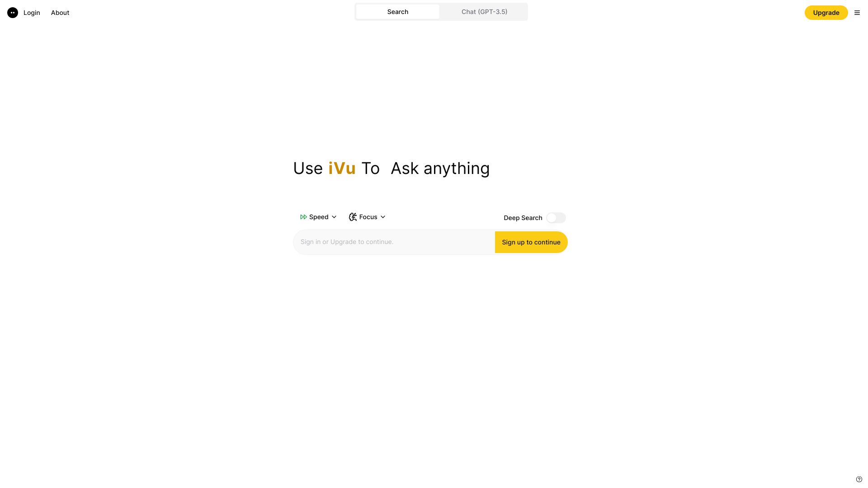Click the About link
This screenshot has height=488, width=868.
[60, 13]
